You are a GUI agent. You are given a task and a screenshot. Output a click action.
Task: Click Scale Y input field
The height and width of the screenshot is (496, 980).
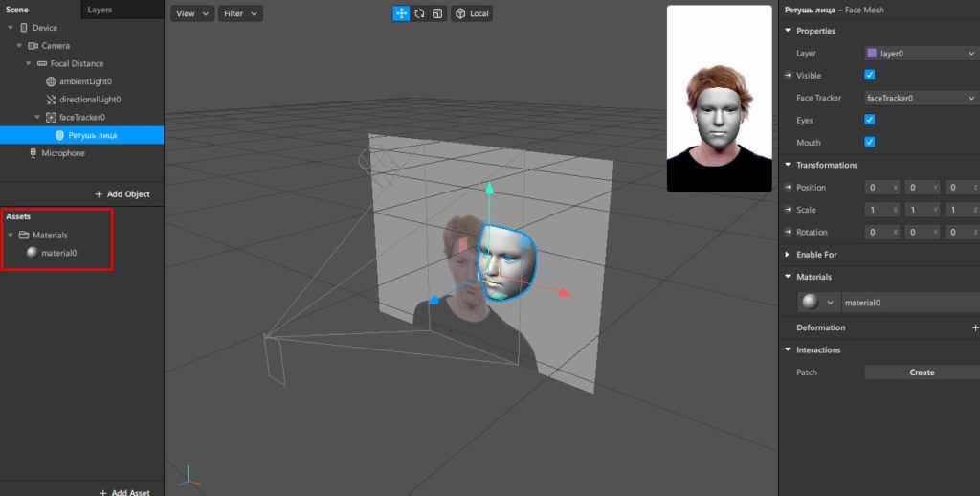922,210
